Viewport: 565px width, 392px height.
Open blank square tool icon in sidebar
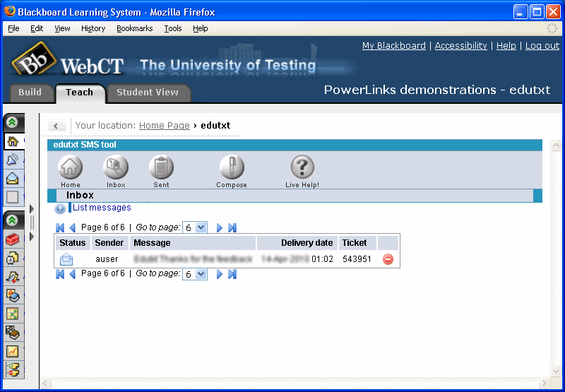pos(13,197)
